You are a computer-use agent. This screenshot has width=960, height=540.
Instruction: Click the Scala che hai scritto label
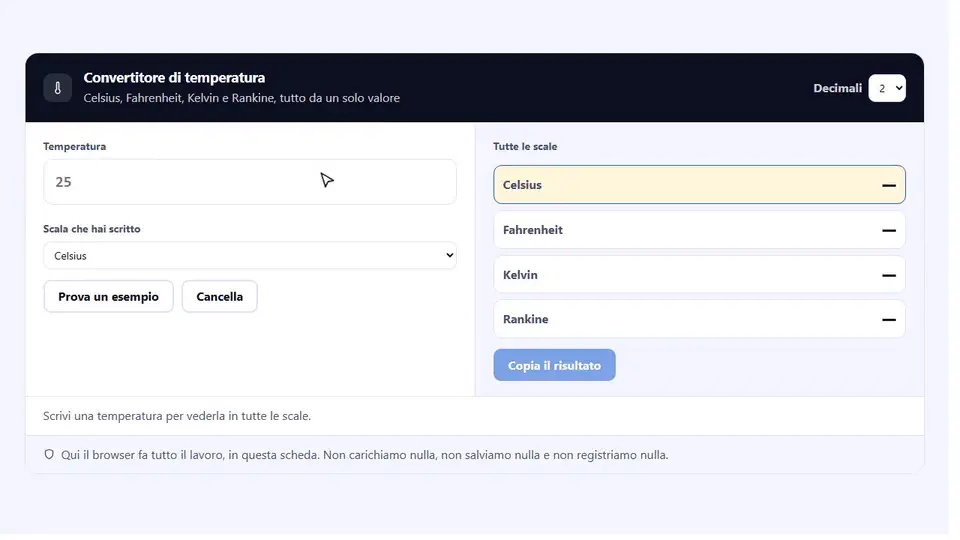coord(92,229)
